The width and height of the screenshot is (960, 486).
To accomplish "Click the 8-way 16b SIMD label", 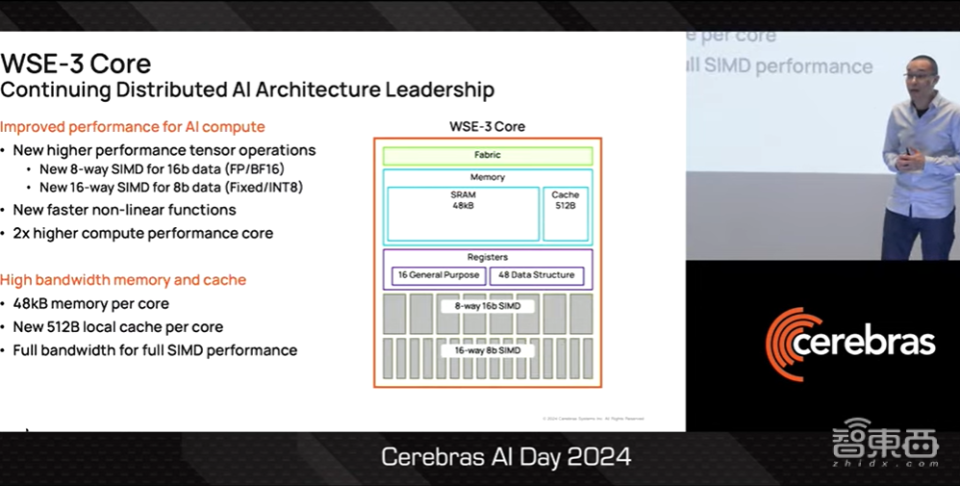I will click(x=487, y=306).
